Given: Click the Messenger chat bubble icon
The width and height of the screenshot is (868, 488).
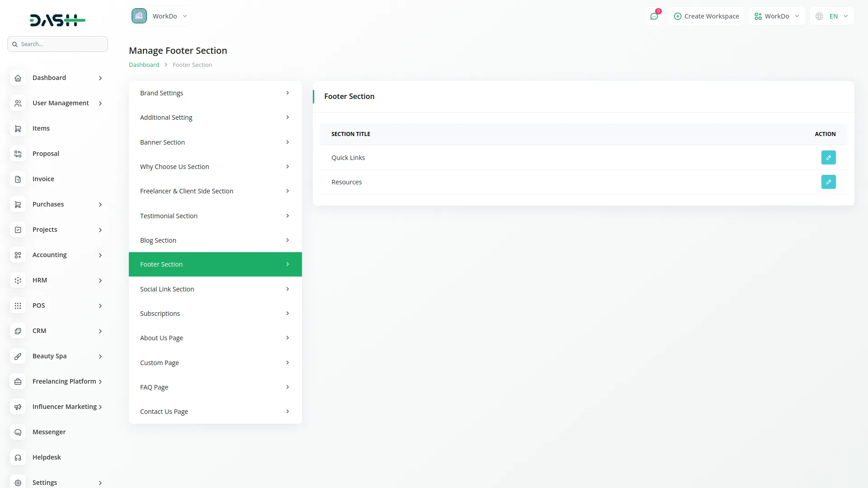Looking at the screenshot, I should pyautogui.click(x=18, y=432).
